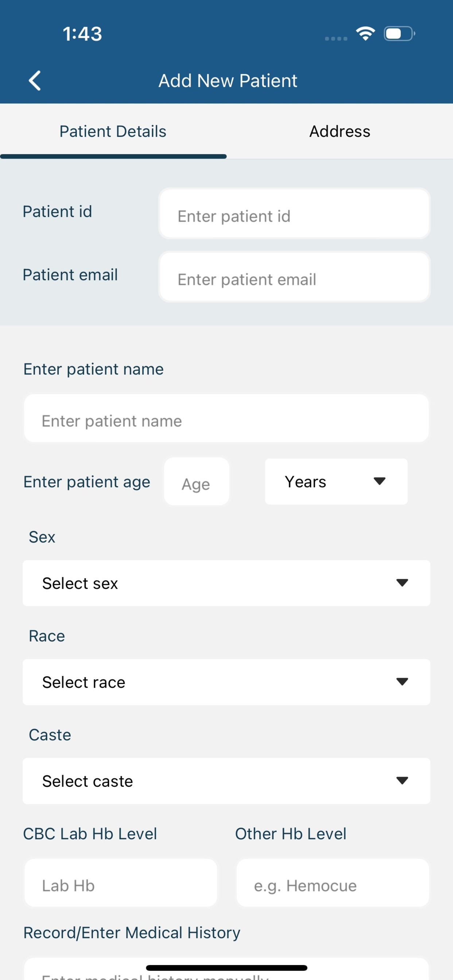This screenshot has height=980, width=453.
Task: Tap the battery indicator icon
Action: 399,34
